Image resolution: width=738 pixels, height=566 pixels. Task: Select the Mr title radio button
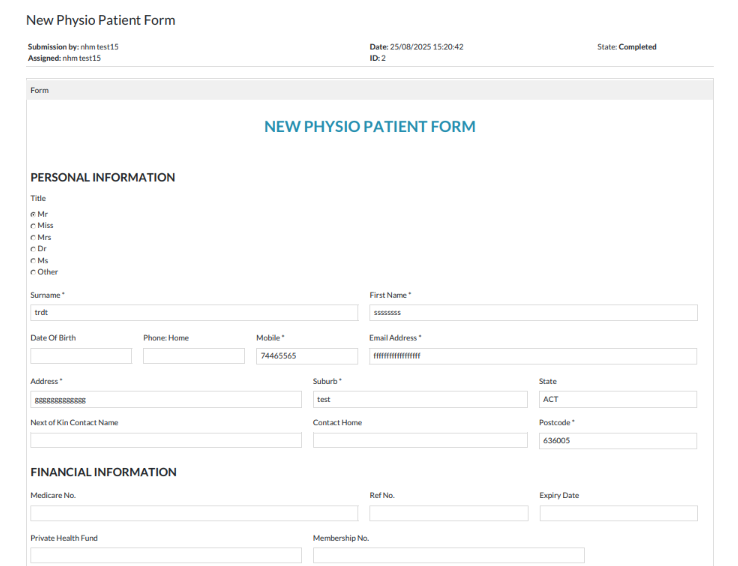[33, 215]
